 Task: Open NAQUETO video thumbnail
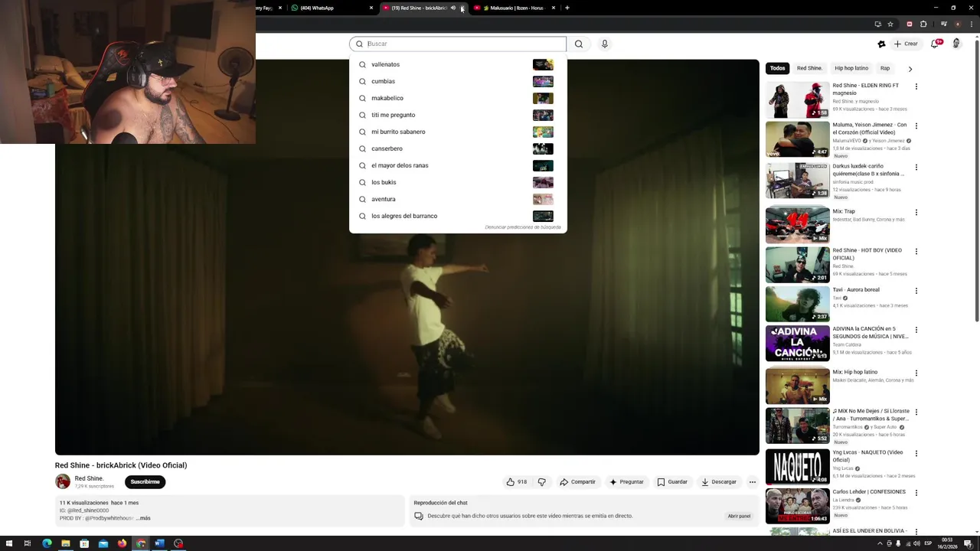click(798, 466)
